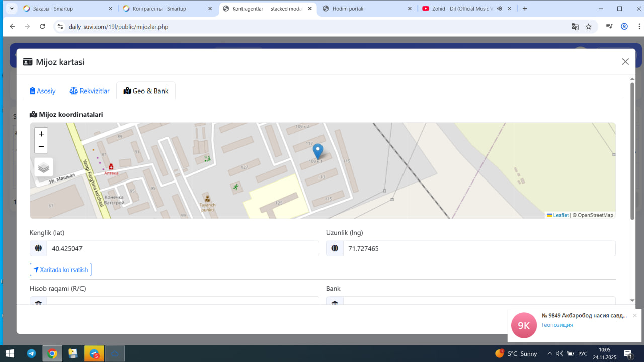
Task: Open the volume control in system tray
Action: 559,353
